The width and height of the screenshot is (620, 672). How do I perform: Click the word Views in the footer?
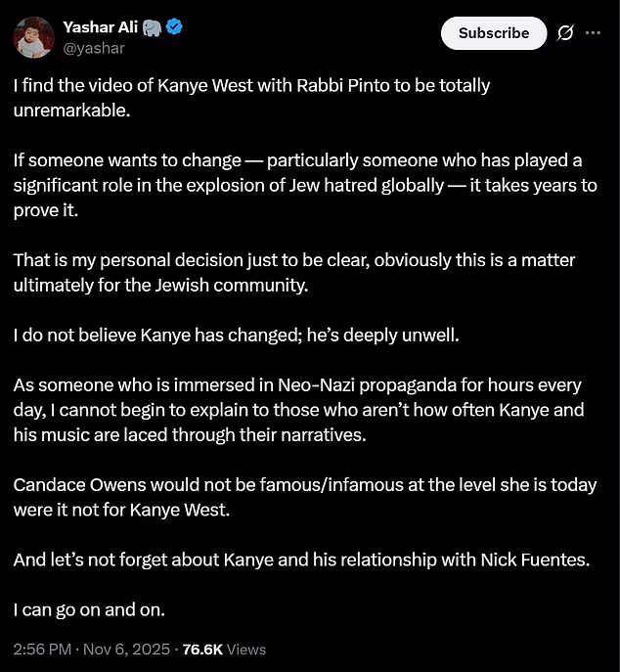pos(247,650)
